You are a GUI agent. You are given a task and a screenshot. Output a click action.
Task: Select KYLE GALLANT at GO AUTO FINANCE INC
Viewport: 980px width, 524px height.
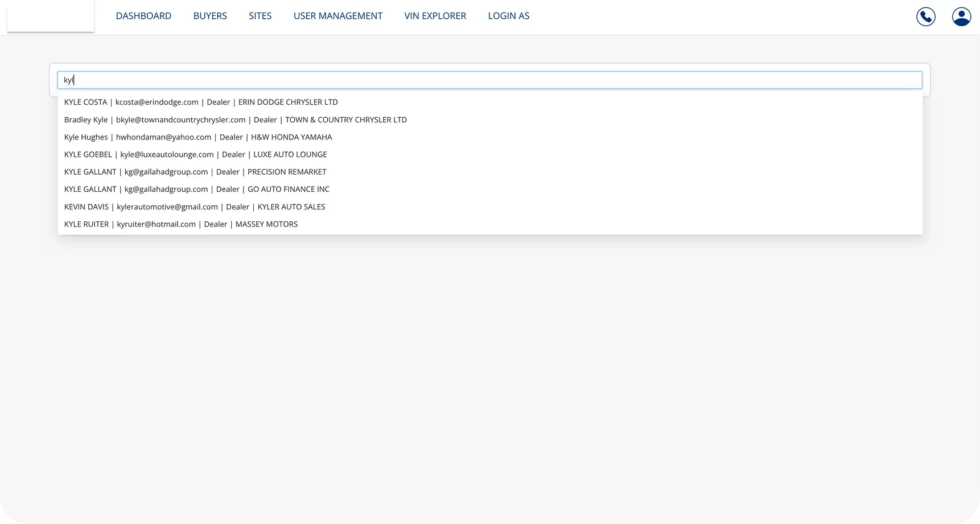(196, 189)
